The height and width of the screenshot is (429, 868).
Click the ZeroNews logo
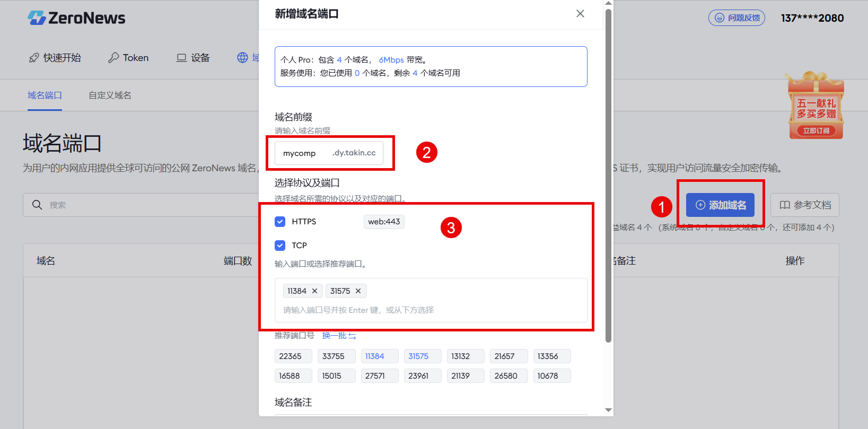pos(76,18)
